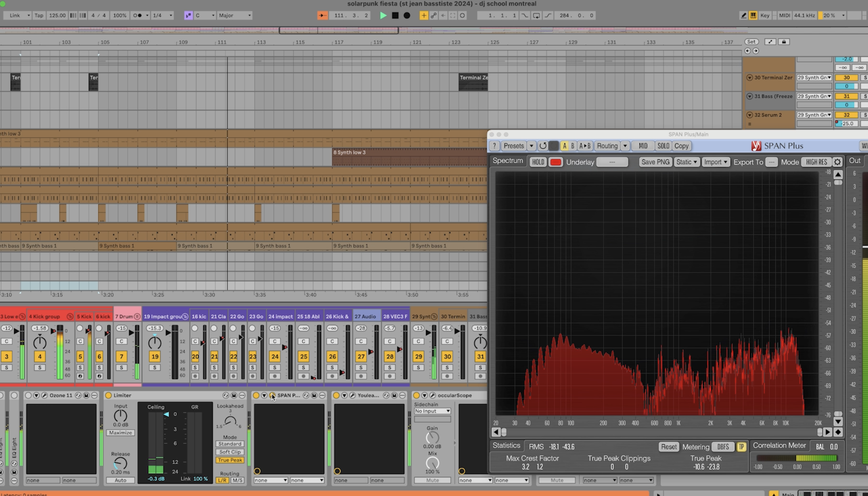Click the SPAN spectrum red color swatch
The height and width of the screenshot is (496, 868).
point(556,162)
